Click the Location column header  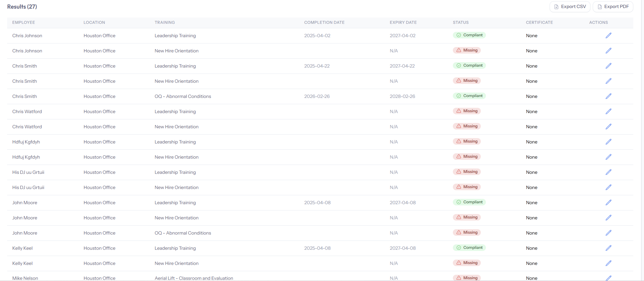tap(94, 22)
